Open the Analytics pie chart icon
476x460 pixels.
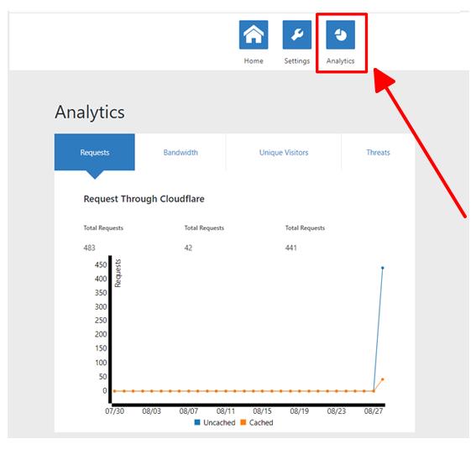340,34
